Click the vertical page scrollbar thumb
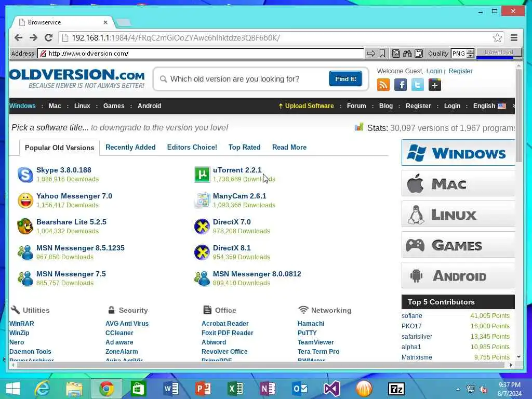532x399 pixels. coord(518,115)
